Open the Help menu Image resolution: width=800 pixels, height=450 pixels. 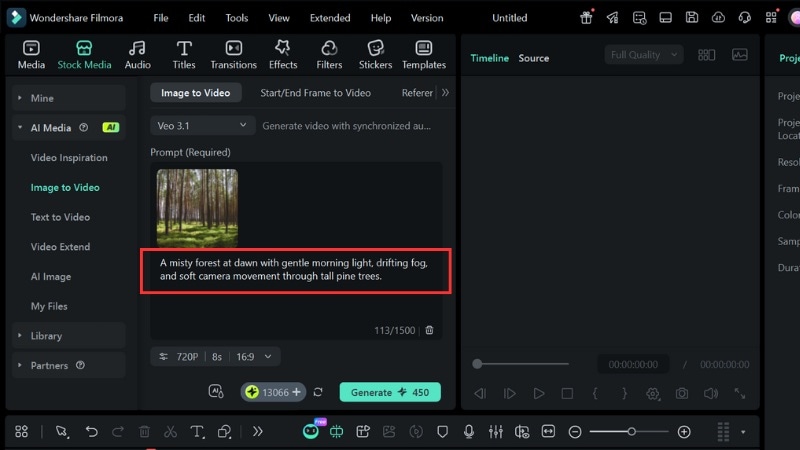click(381, 18)
